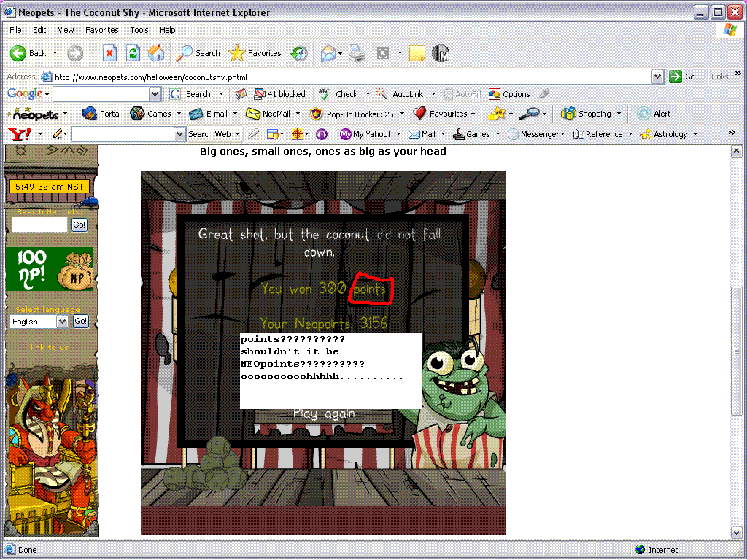Open the Search magnifier in IE toolbar
Viewport: 747px width, 560px height.
pyautogui.click(x=184, y=53)
